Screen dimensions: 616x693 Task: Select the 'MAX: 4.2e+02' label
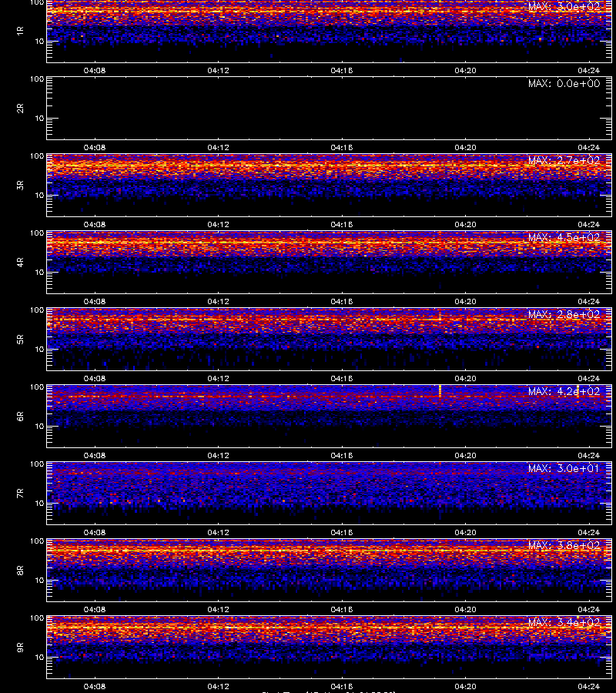(x=564, y=392)
